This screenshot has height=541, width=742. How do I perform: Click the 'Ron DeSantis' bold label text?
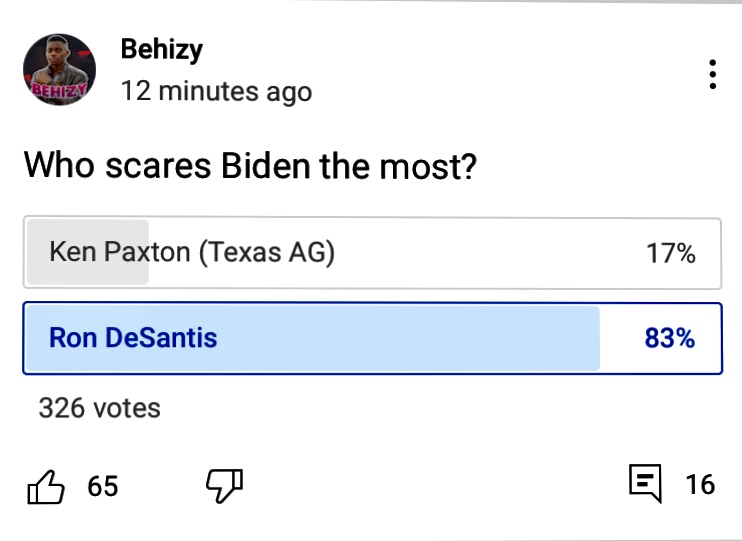(x=133, y=338)
